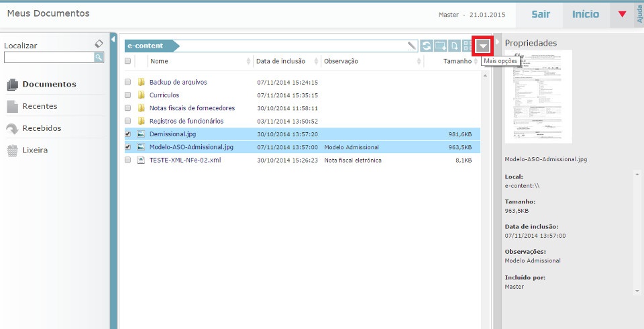Open the Lixeira trash bin
This screenshot has width=644, height=329.
35,150
